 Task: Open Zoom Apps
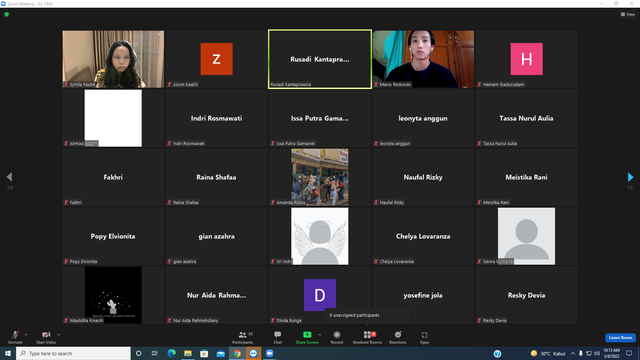click(424, 337)
